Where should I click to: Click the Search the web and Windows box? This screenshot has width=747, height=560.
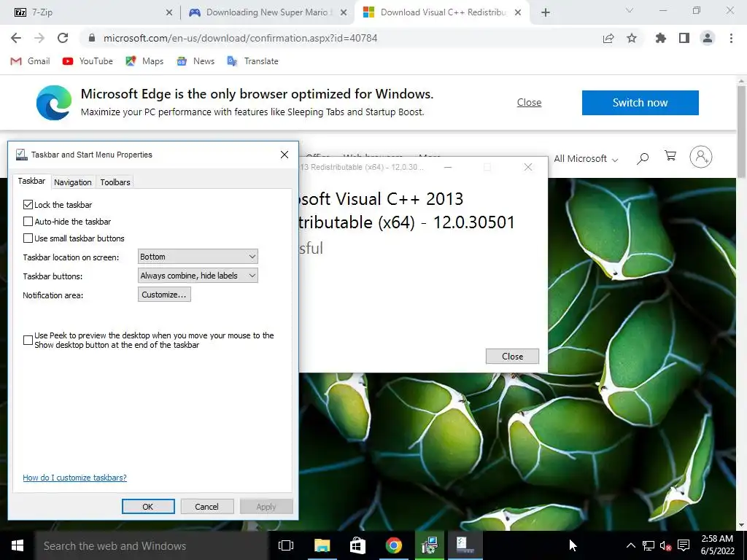pyautogui.click(x=150, y=545)
